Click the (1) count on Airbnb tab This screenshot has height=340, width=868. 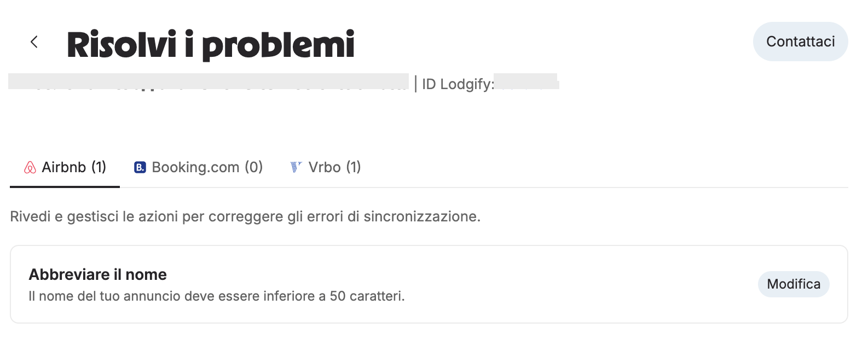(99, 167)
